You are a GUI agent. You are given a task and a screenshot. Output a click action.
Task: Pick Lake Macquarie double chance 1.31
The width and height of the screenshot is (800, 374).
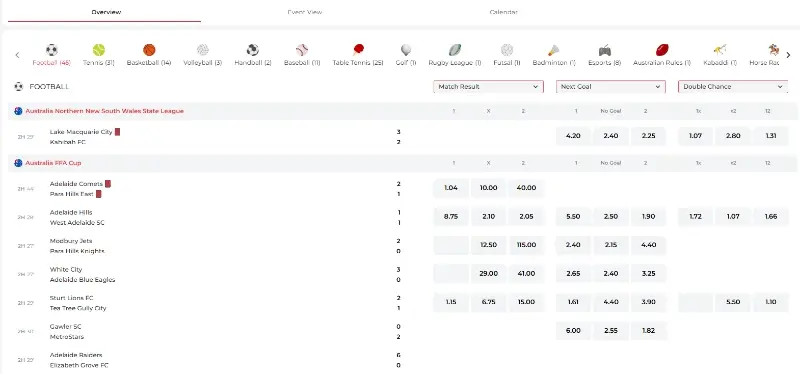click(x=771, y=136)
